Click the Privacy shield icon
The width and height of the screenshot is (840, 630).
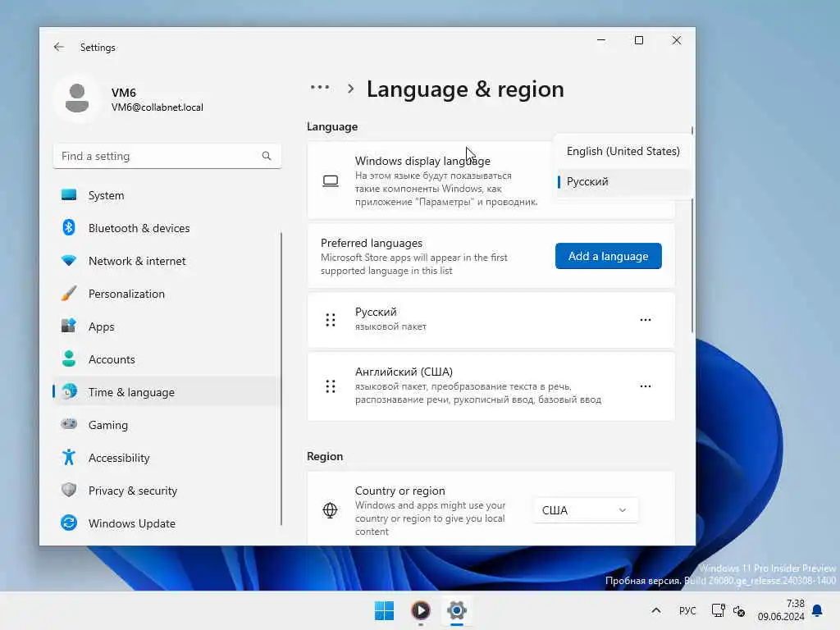tap(69, 491)
